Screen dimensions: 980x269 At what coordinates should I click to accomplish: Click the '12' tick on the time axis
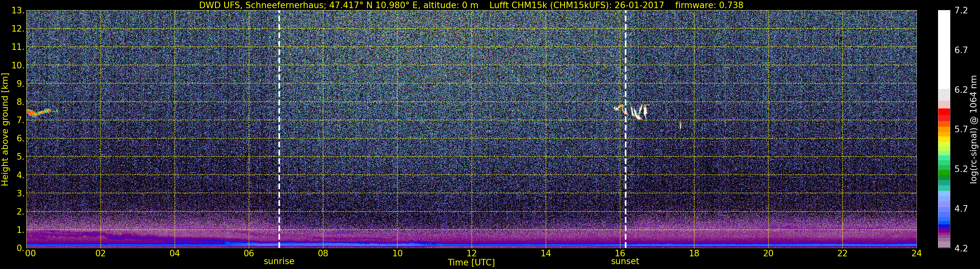pos(471,253)
